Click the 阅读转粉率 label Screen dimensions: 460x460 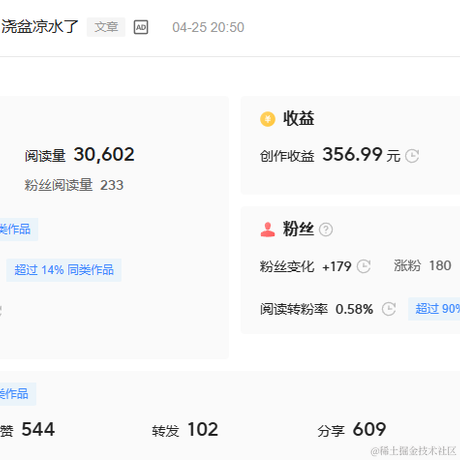pos(294,309)
